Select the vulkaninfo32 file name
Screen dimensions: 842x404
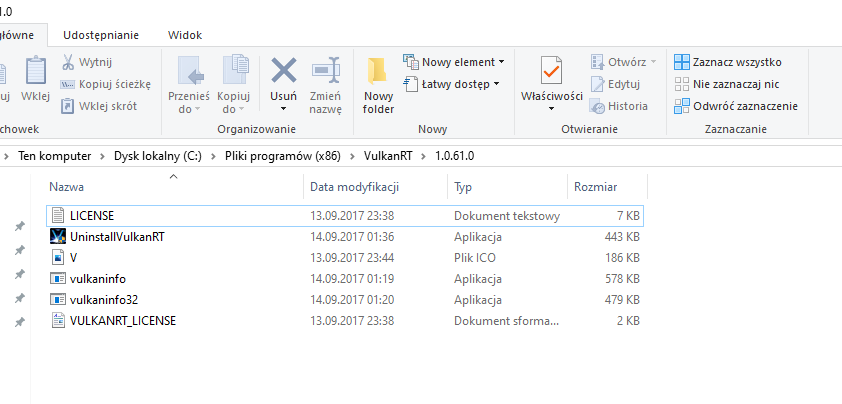[104, 300]
